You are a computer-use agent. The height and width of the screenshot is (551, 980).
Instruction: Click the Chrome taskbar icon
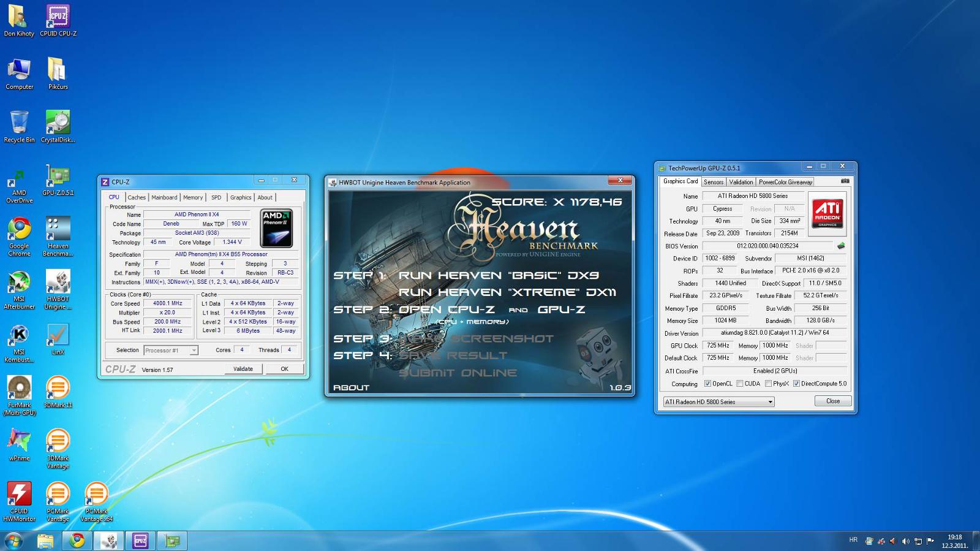click(x=77, y=541)
